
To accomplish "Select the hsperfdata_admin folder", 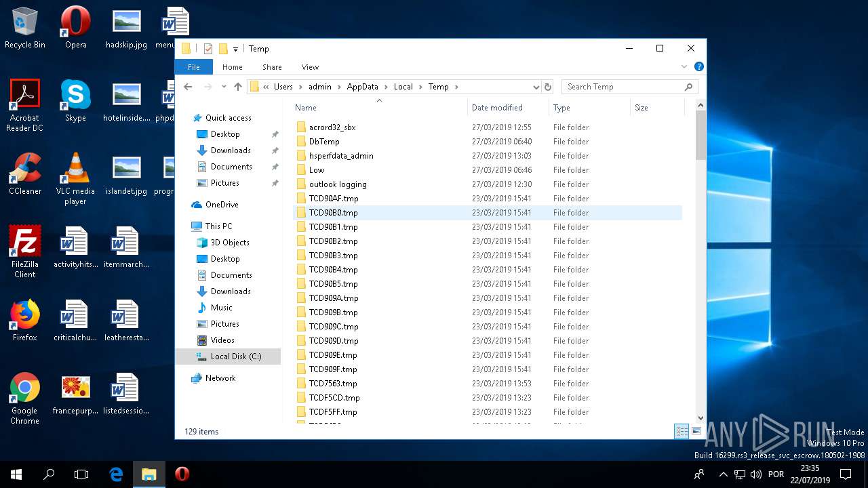I will 488,156.
